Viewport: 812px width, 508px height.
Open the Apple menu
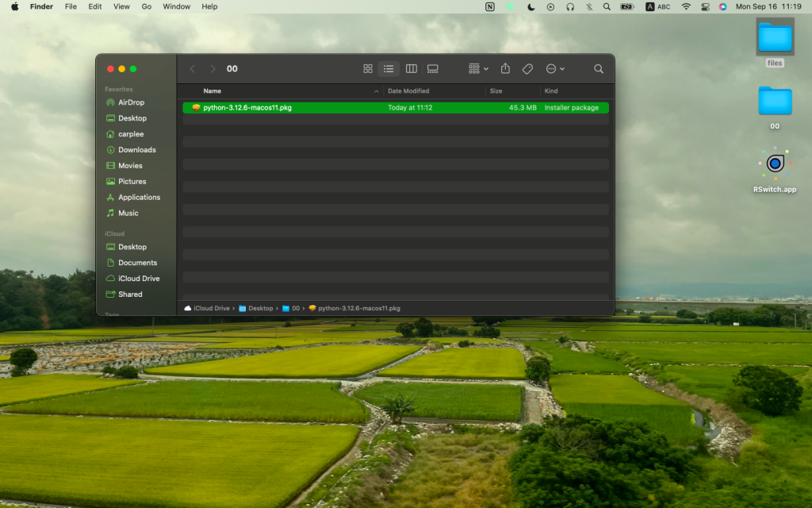point(14,6)
